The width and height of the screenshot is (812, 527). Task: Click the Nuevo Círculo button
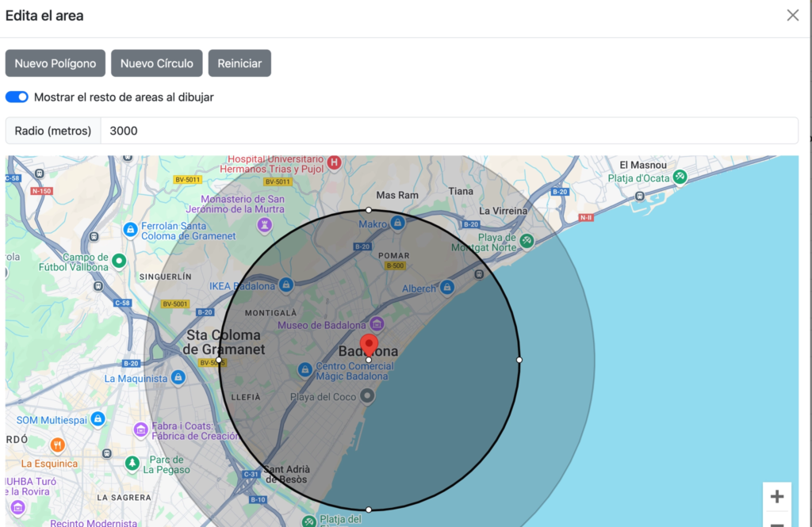(157, 63)
